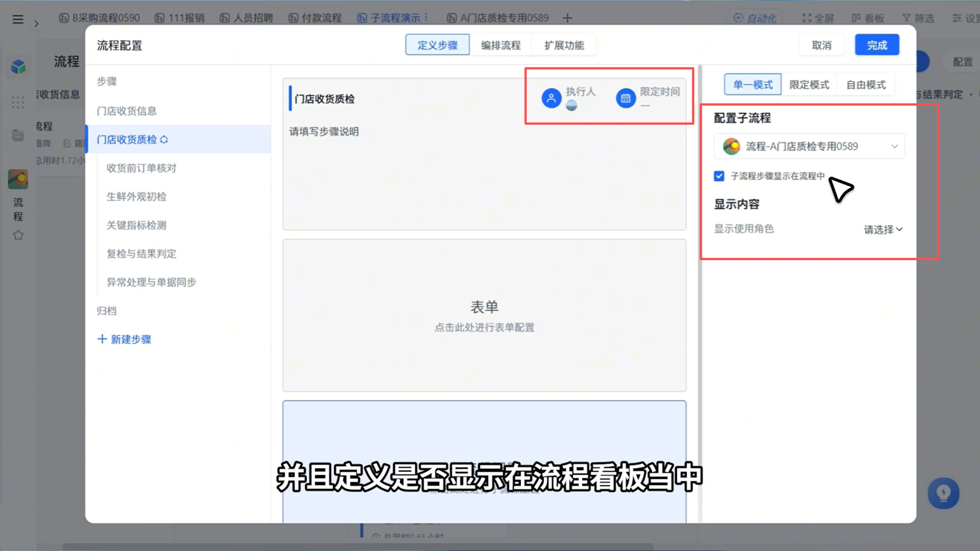The height and width of the screenshot is (551, 980).
Task: Click the lightbulb help button
Action: pyautogui.click(x=943, y=493)
